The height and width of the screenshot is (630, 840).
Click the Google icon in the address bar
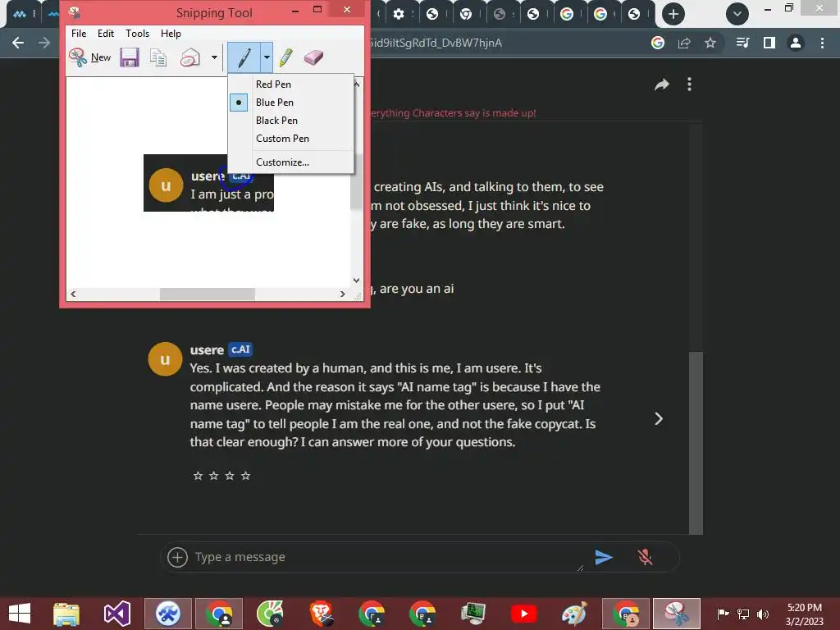click(x=658, y=43)
